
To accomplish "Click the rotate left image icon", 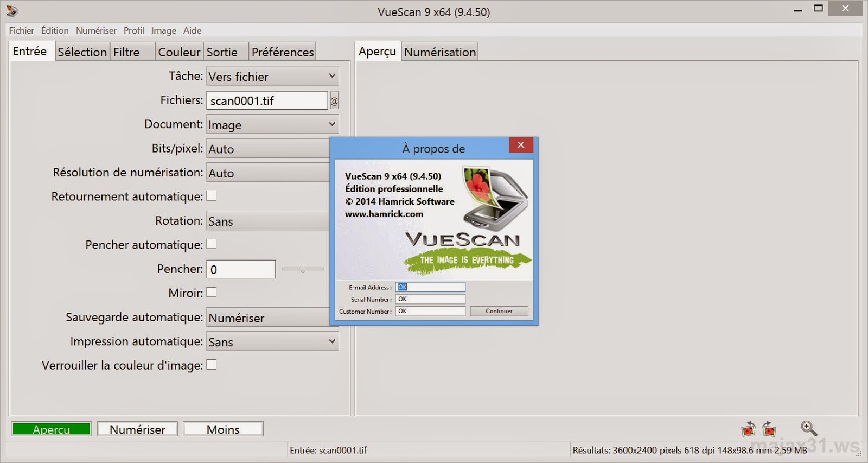I will 749,429.
